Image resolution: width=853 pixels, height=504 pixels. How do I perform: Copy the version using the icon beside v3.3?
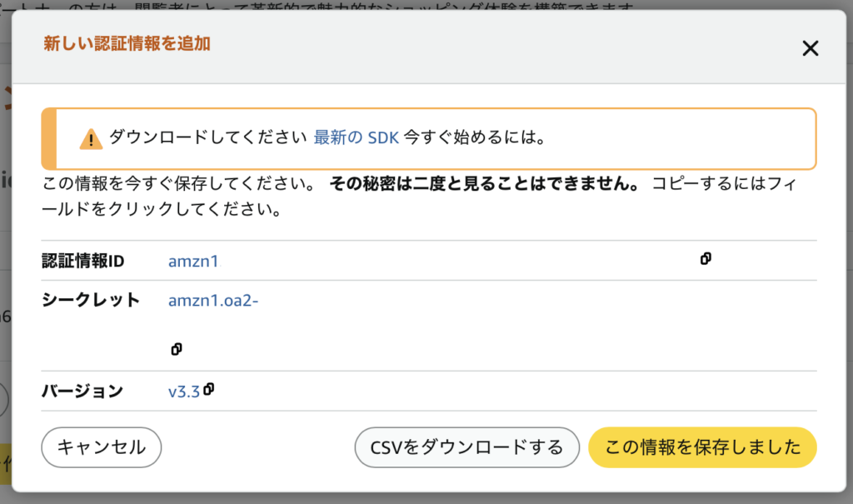click(209, 389)
